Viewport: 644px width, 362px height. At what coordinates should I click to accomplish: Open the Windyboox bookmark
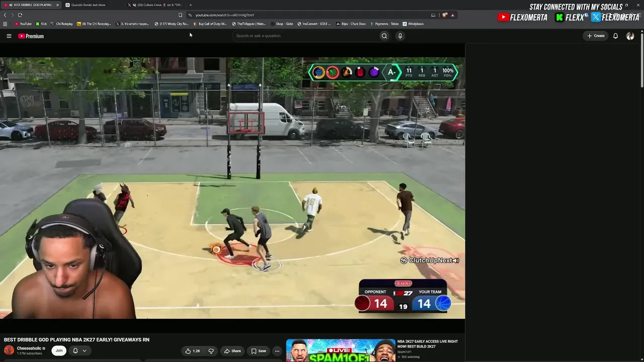pyautogui.click(x=414, y=24)
